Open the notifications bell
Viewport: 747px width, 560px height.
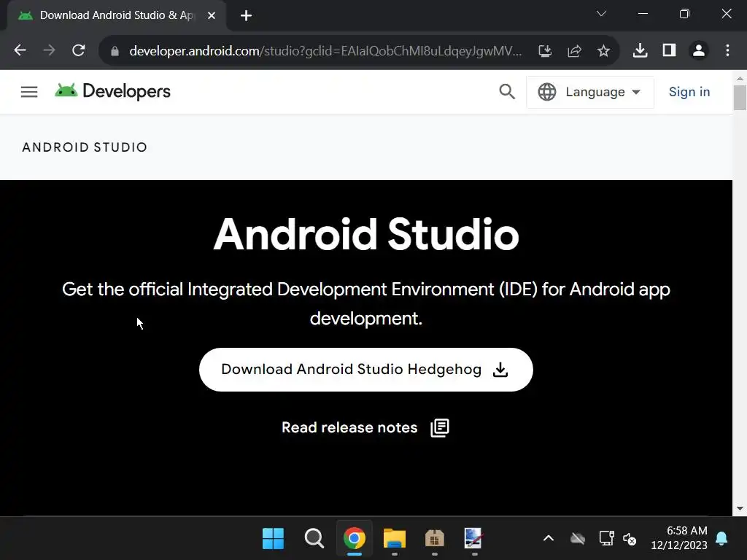[721, 539]
